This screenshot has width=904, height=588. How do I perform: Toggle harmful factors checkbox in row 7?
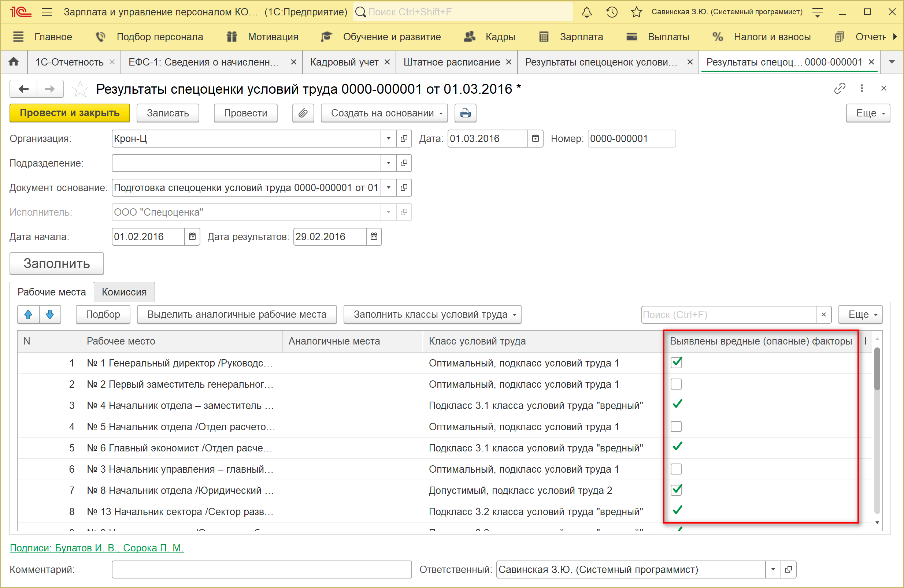tap(676, 490)
